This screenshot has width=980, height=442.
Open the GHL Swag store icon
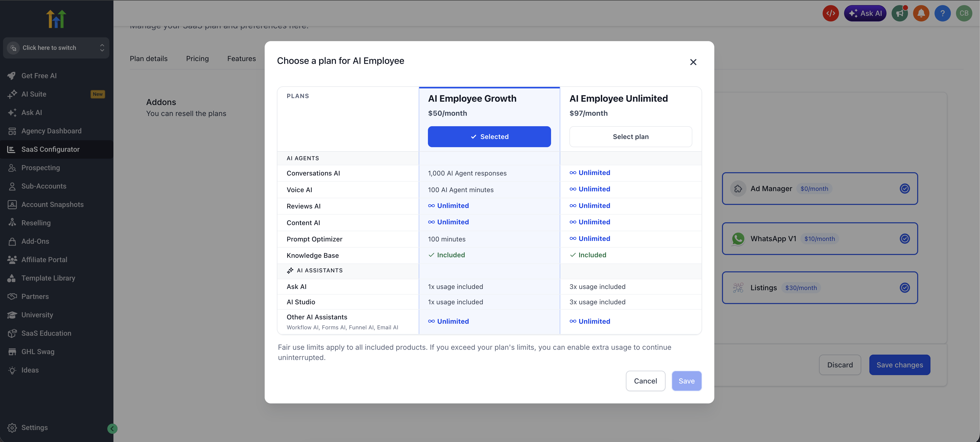[12, 352]
